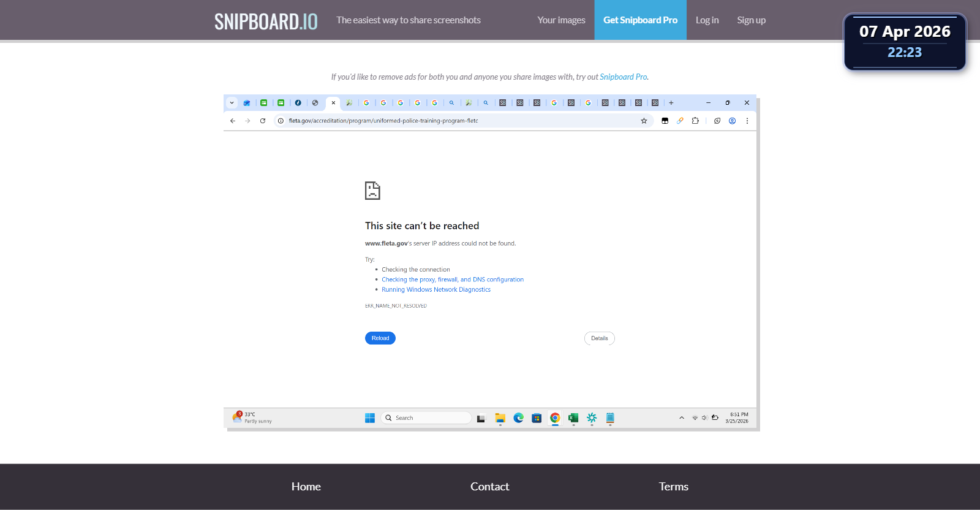The height and width of the screenshot is (510, 980).
Task: Click the Extensions puzzle icon
Action: coord(695,121)
